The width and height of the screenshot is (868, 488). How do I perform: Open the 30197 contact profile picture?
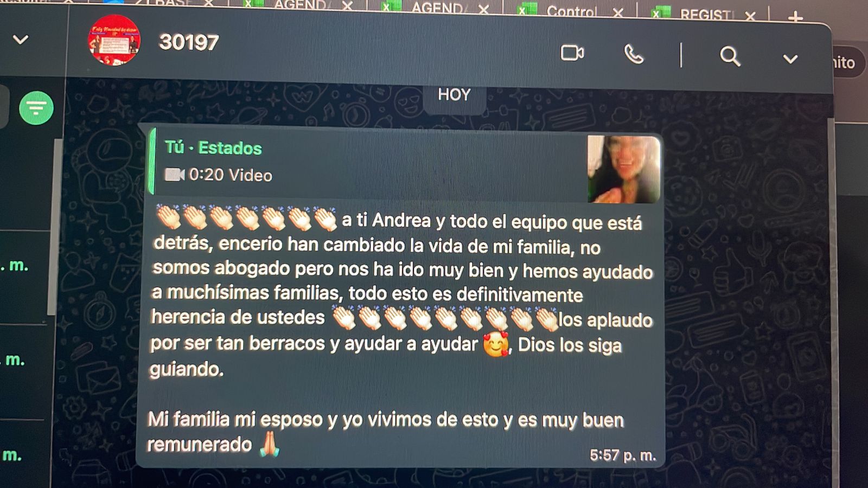tap(114, 40)
